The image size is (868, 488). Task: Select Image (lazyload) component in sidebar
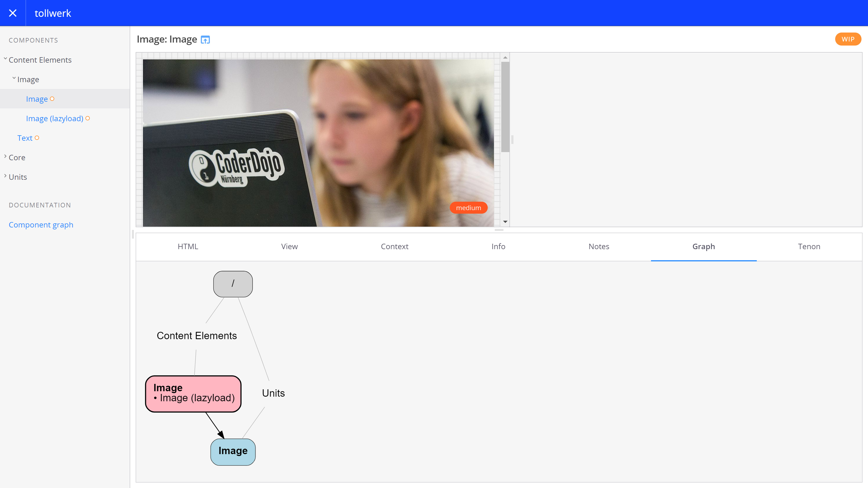click(55, 118)
